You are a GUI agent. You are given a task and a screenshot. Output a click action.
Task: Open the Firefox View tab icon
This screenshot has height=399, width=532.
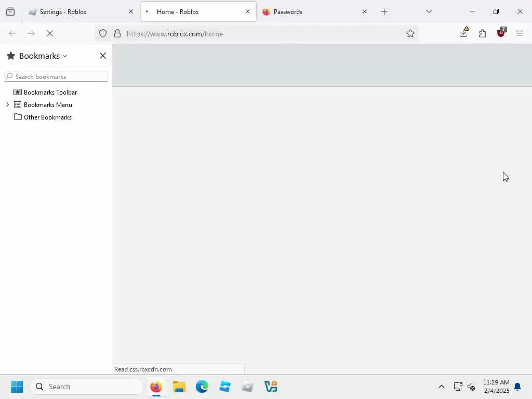click(x=10, y=12)
